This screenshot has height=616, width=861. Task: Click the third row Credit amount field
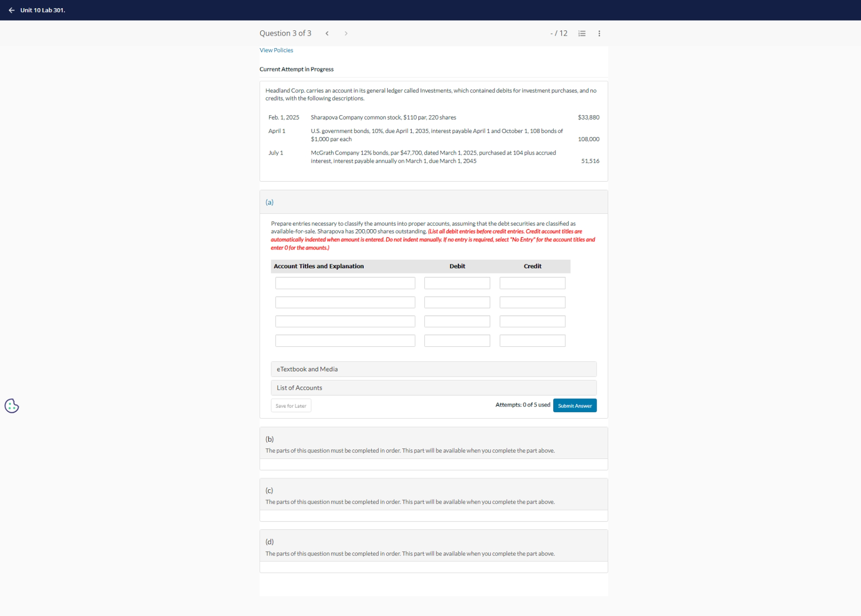coord(533,322)
